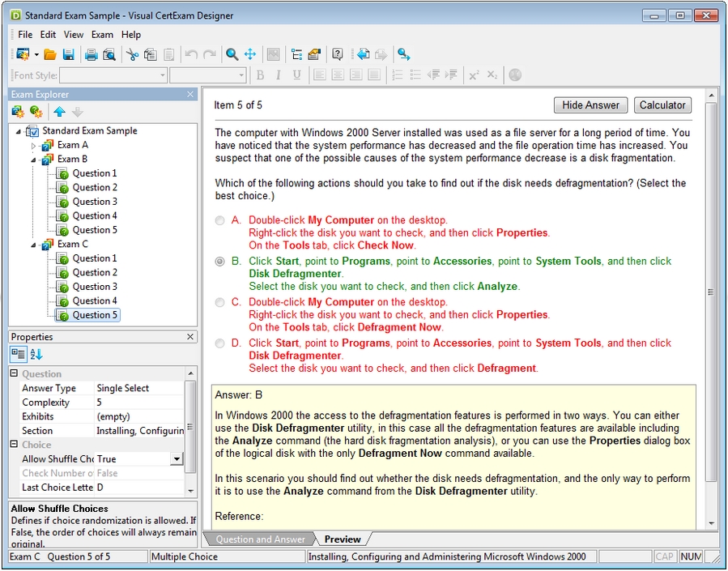Image resolution: width=728 pixels, height=571 pixels.
Task: Sort properties alphabetically with A-Z icon
Action: coord(36,354)
